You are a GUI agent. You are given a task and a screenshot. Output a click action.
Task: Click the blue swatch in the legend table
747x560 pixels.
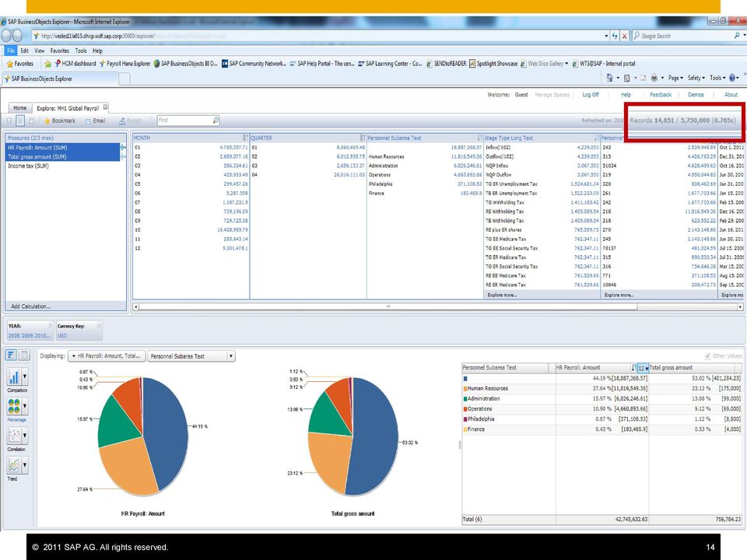point(465,379)
